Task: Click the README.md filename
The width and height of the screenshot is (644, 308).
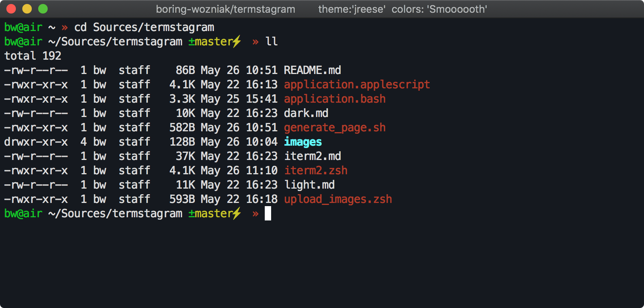Action: click(x=312, y=70)
